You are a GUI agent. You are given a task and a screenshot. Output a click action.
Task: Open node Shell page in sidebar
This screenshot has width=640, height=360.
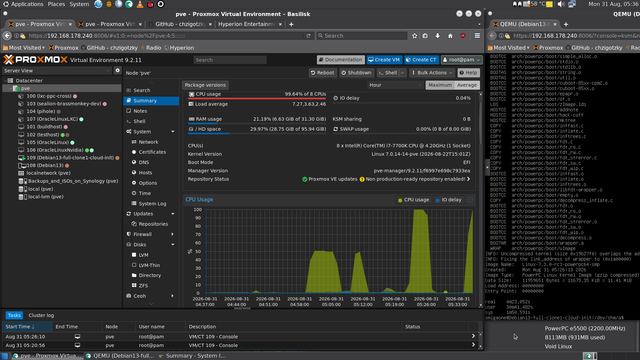point(139,121)
